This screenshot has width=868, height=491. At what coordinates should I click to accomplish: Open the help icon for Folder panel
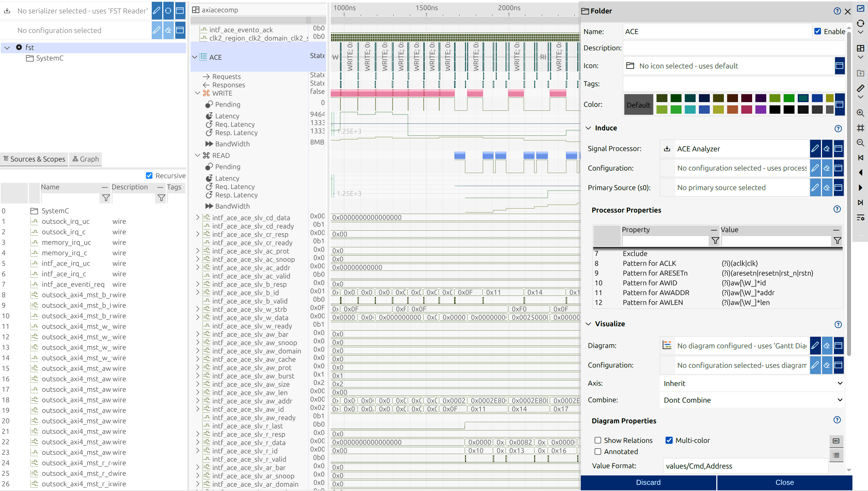coord(837,11)
